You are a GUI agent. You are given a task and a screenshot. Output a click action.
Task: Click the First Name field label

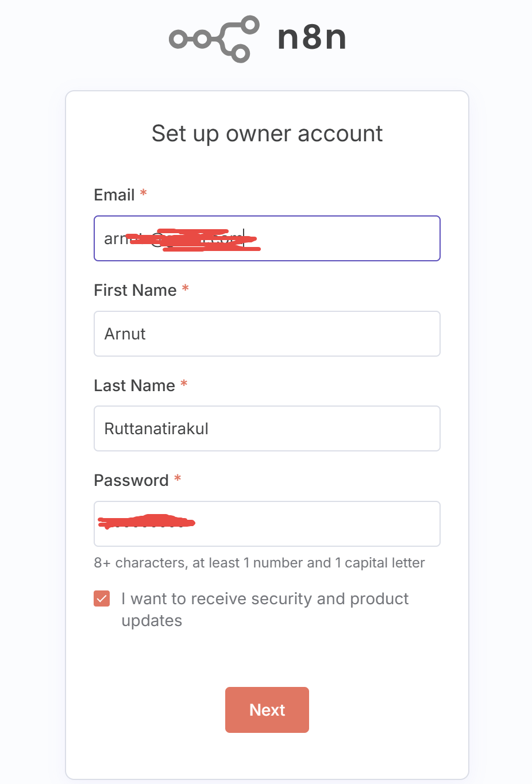(135, 291)
